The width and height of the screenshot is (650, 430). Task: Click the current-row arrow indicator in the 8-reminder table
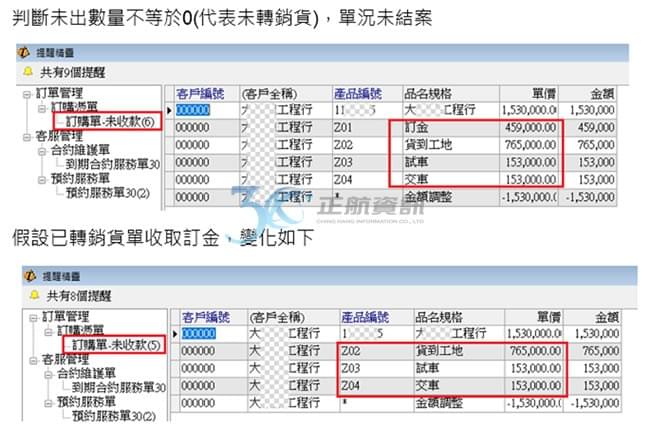coord(175,334)
